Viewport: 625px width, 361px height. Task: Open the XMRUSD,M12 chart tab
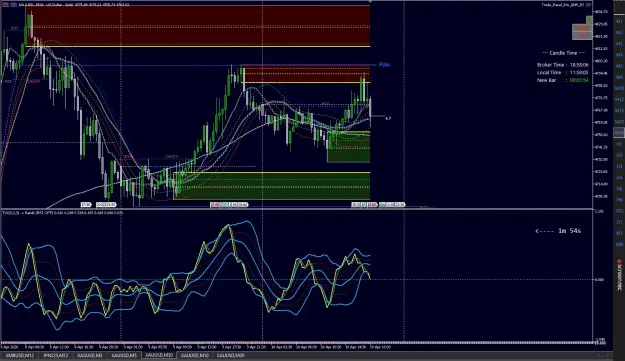click(x=20, y=355)
